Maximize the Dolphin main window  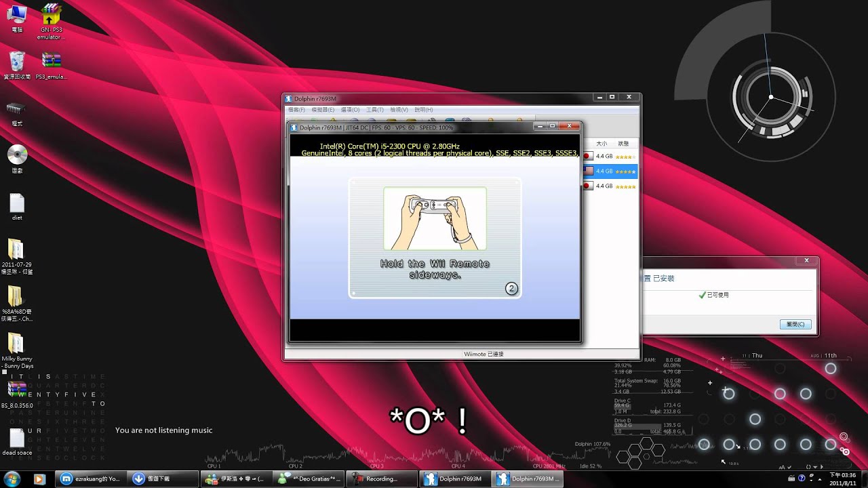point(612,97)
